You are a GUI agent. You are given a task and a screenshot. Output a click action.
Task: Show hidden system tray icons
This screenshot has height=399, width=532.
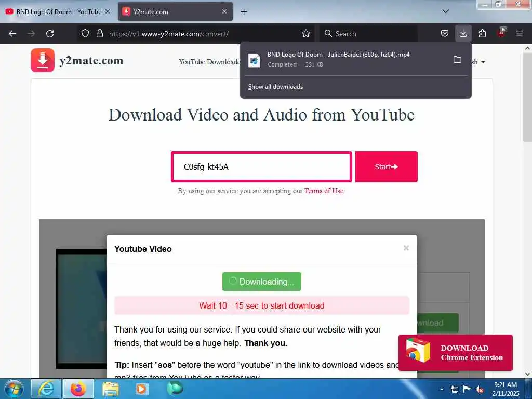coord(442,389)
